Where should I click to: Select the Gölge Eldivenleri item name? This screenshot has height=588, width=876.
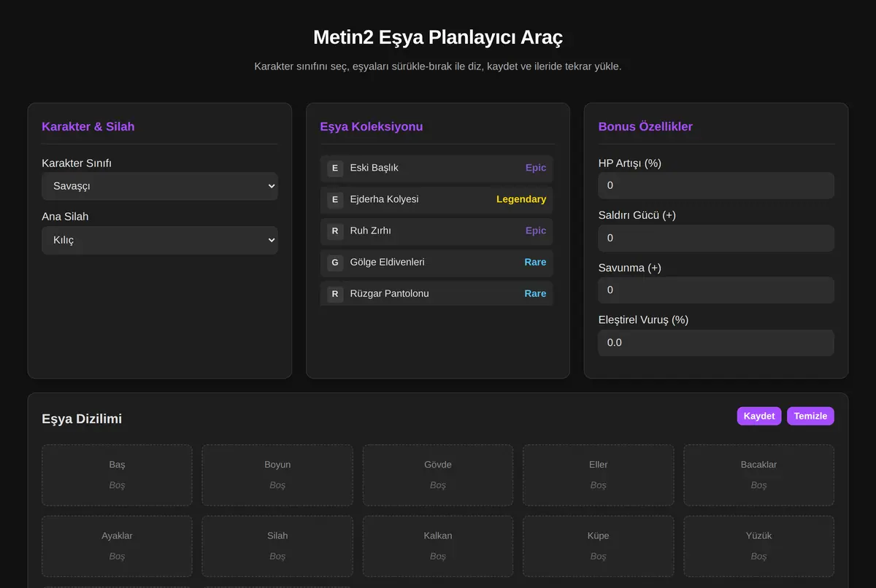388,262
